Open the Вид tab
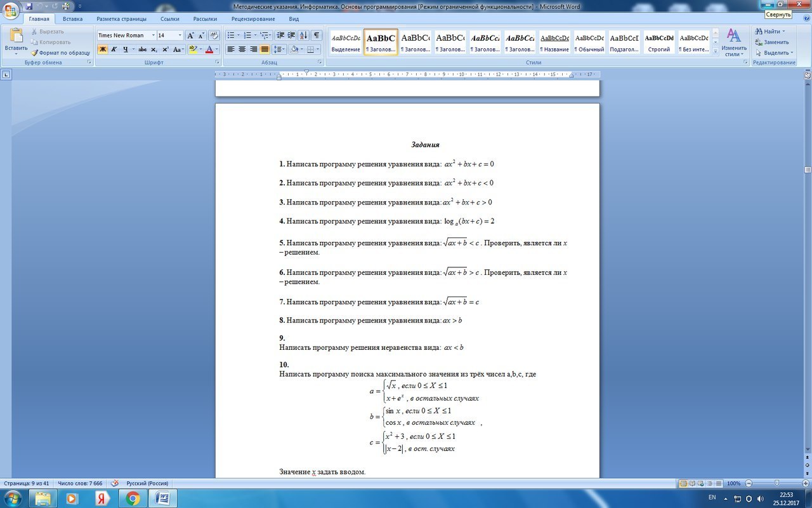The width and height of the screenshot is (812, 508). tap(294, 19)
